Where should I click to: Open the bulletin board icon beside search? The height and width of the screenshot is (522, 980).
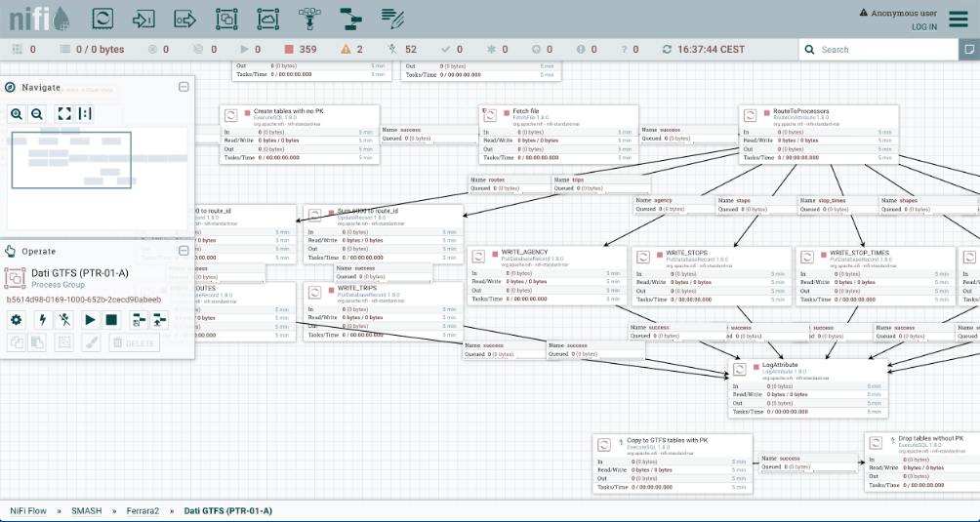tap(969, 50)
